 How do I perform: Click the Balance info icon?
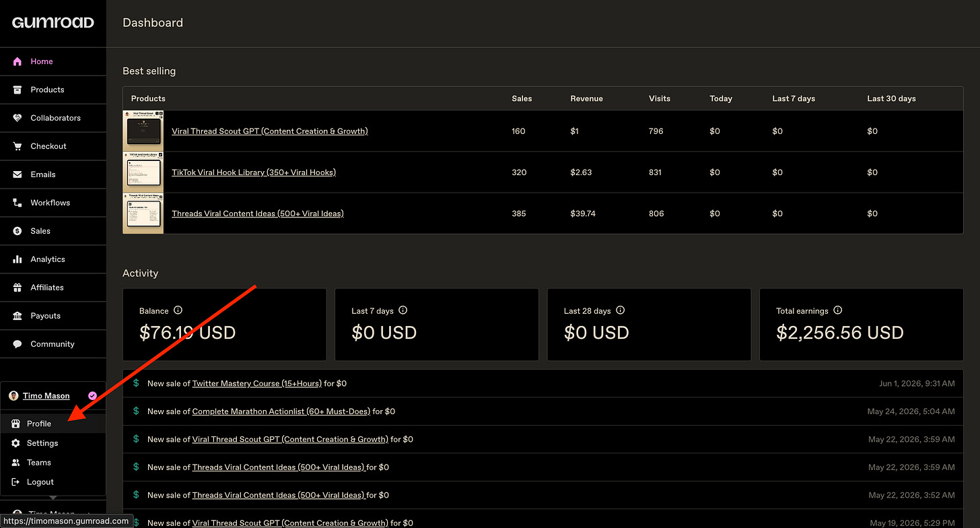click(x=178, y=310)
